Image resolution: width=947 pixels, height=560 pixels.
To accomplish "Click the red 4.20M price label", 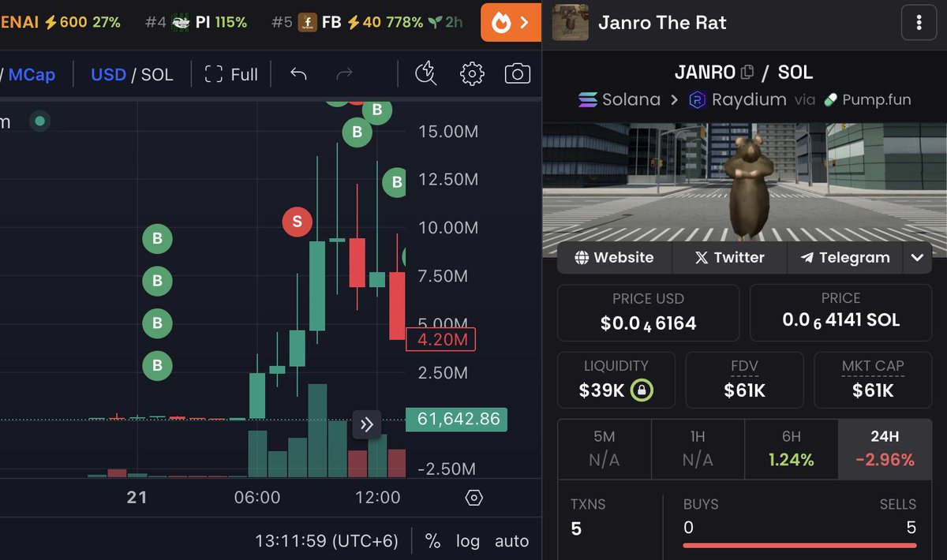I will (440, 340).
